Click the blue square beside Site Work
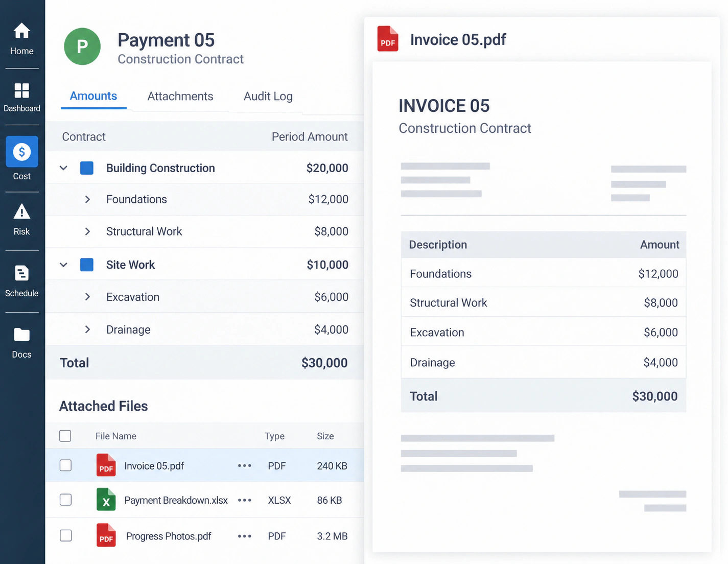 (x=87, y=265)
